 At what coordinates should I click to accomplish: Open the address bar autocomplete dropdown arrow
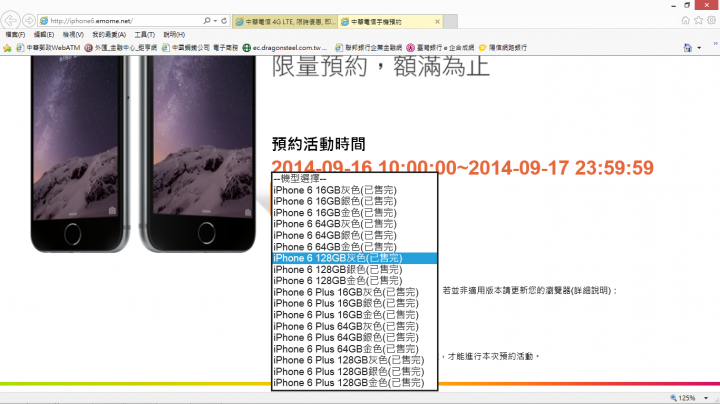215,21
